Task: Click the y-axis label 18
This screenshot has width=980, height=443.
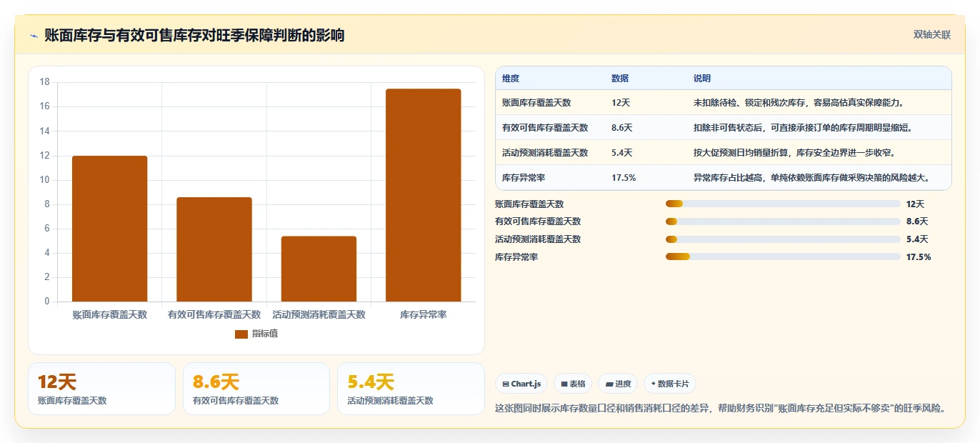Action: [x=45, y=82]
